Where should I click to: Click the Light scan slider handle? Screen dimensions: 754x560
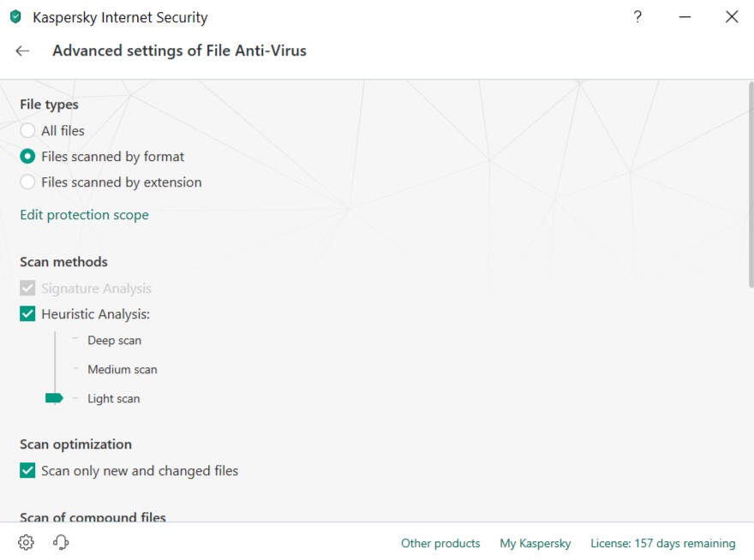[x=54, y=398]
